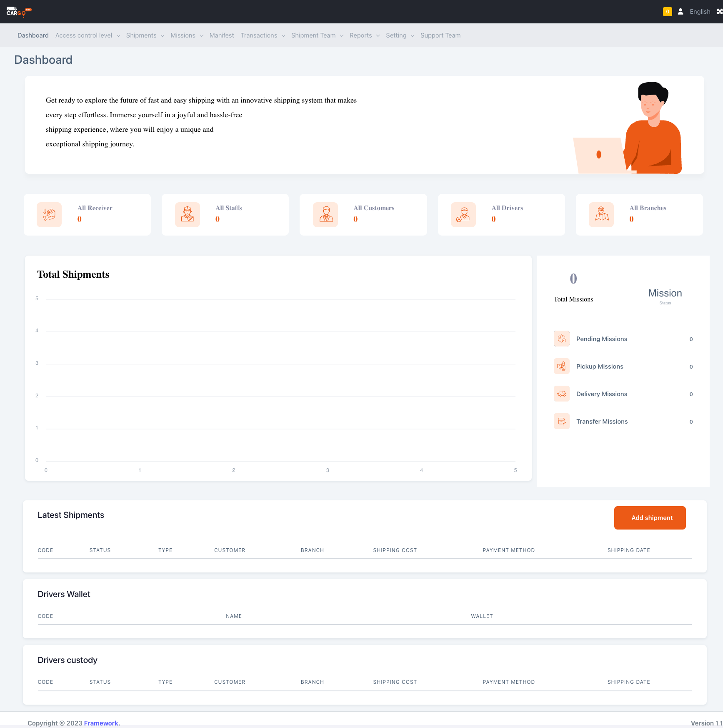The width and height of the screenshot is (723, 728).
Task: Open the Support Team page
Action: [440, 35]
